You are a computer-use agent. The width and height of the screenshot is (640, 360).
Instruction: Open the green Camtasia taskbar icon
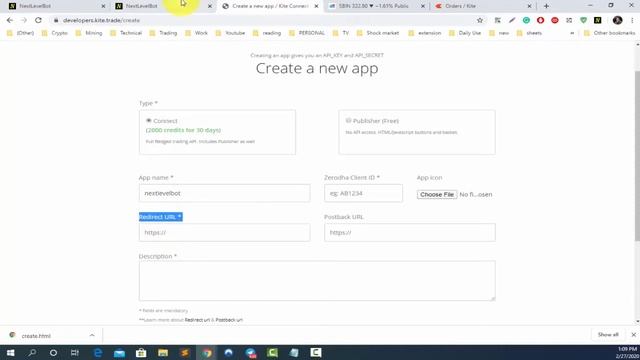coord(272,353)
